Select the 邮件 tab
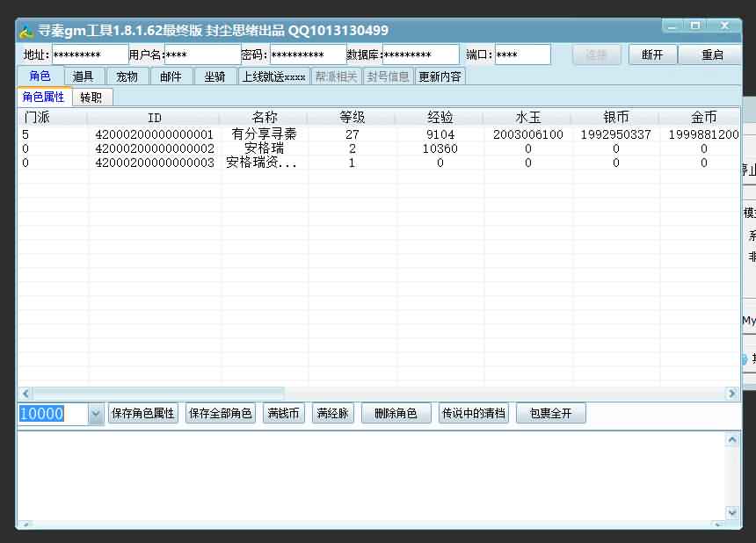756x543 pixels. (x=171, y=76)
